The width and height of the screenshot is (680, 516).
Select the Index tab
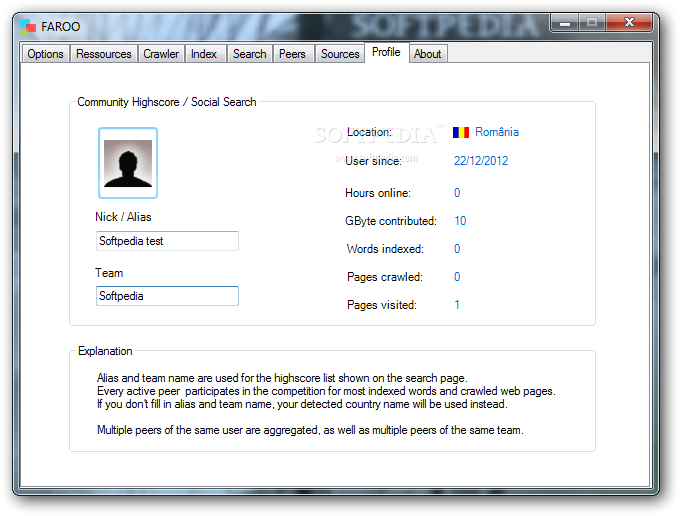pyautogui.click(x=204, y=54)
